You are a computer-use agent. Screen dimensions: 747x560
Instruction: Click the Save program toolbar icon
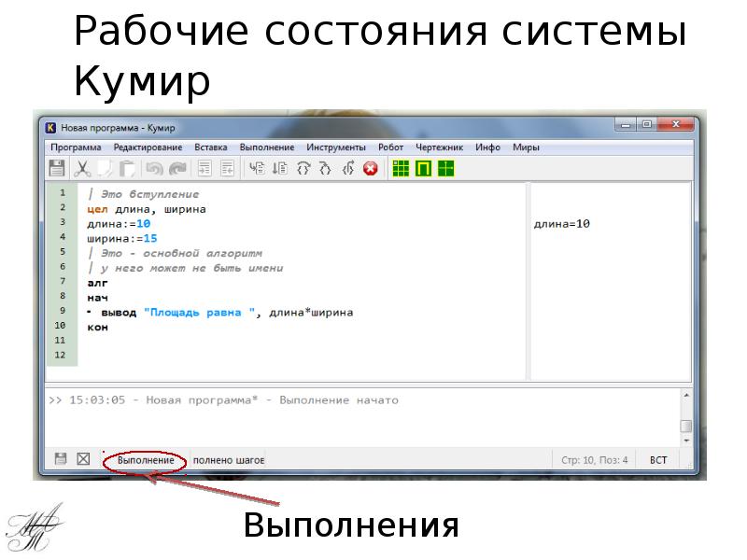pyautogui.click(x=57, y=169)
